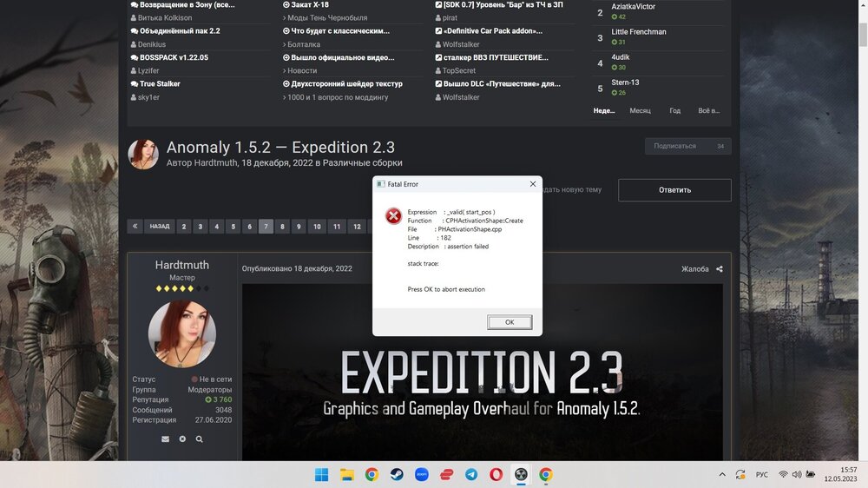The image size is (868, 488).
Task: Open Steam from the taskbar
Action: [397, 474]
